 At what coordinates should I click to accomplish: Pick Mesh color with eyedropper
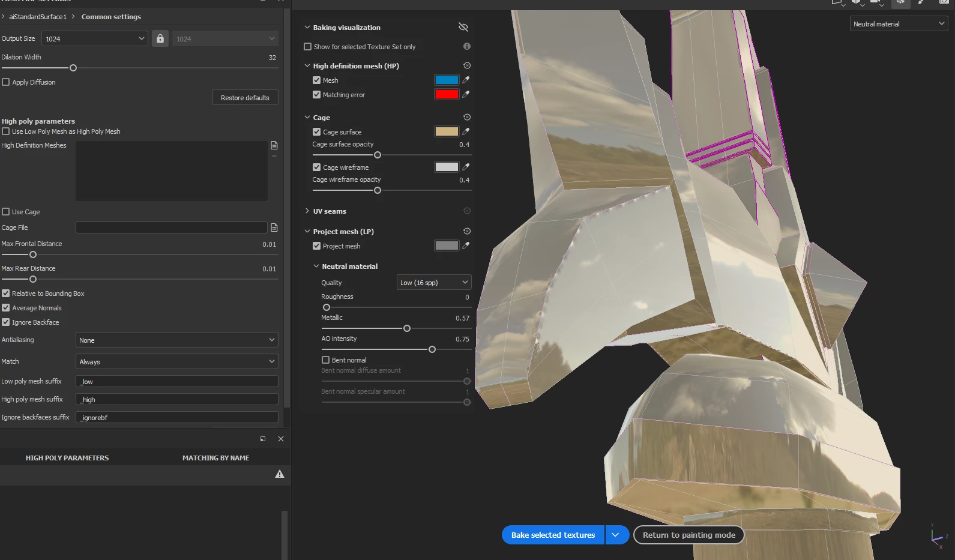pos(466,80)
